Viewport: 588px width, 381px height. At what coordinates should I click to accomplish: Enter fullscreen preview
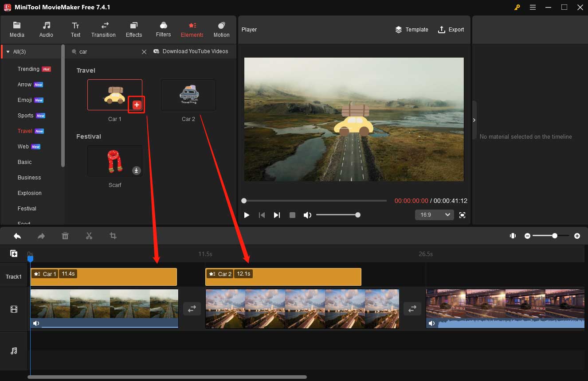(x=462, y=215)
